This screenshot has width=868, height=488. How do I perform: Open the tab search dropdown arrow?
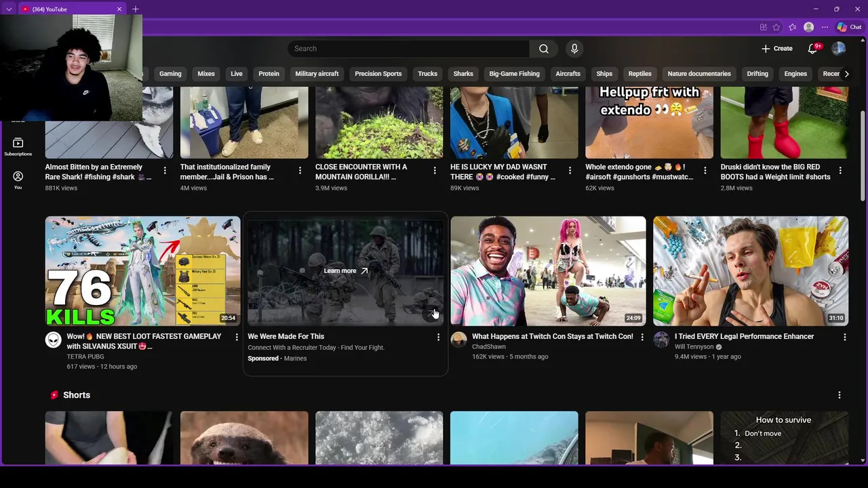pos(9,9)
